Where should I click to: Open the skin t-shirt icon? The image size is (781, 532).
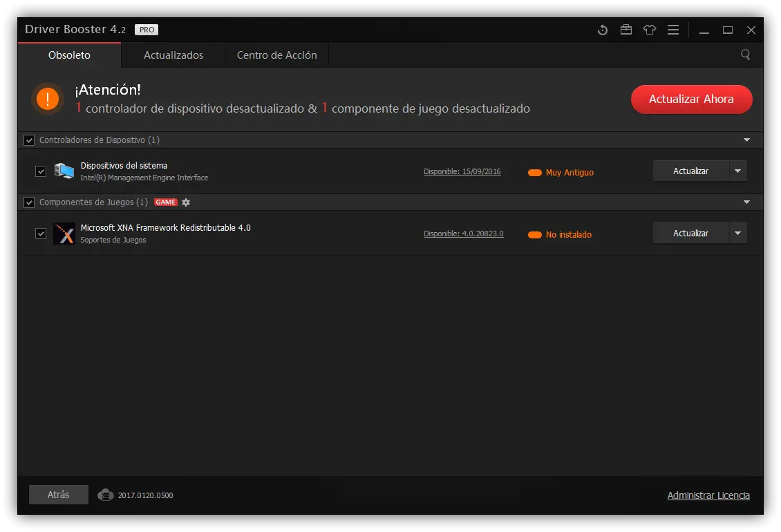(650, 30)
